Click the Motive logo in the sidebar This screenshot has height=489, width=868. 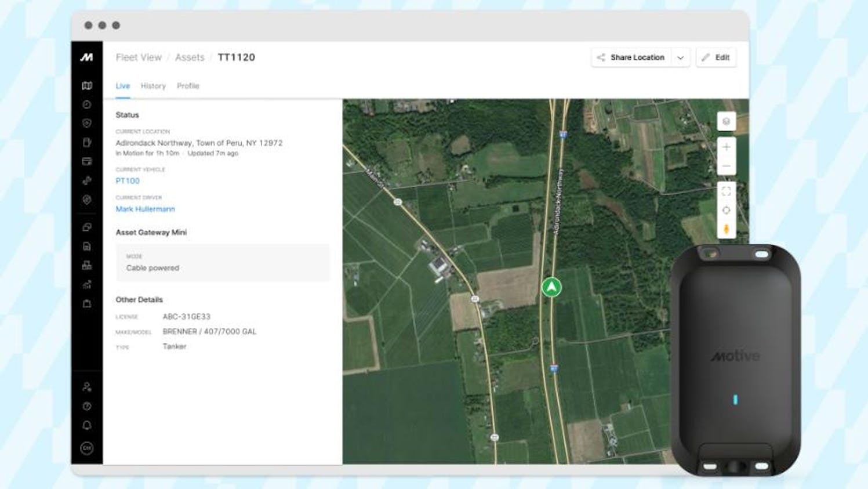(x=86, y=57)
